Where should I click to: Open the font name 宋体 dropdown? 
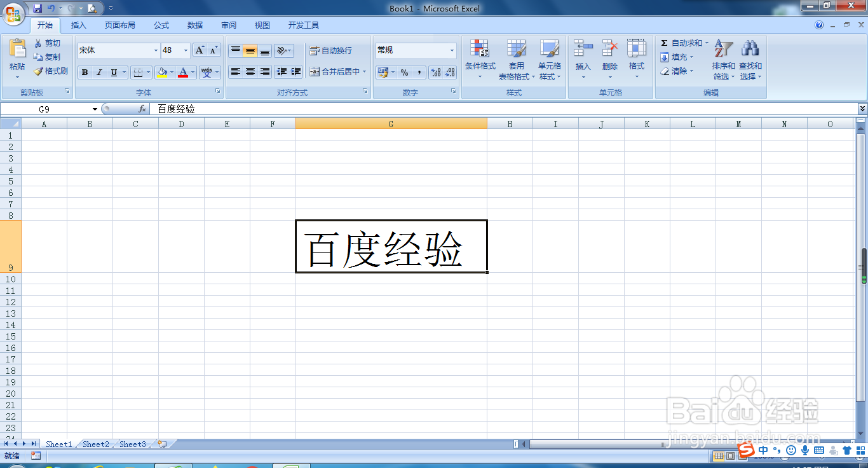tap(156, 50)
